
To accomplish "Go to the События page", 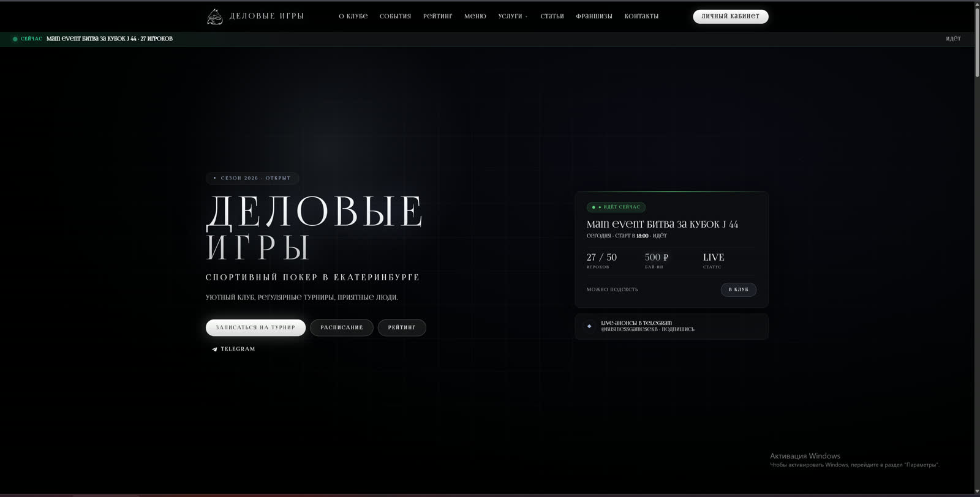I will [x=395, y=17].
